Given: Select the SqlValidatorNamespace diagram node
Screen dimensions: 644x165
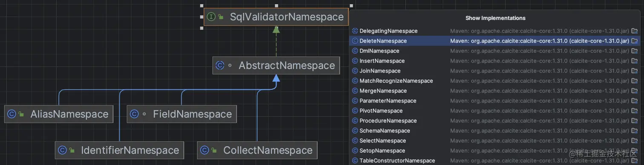Looking at the screenshot, I should pyautogui.click(x=276, y=17).
